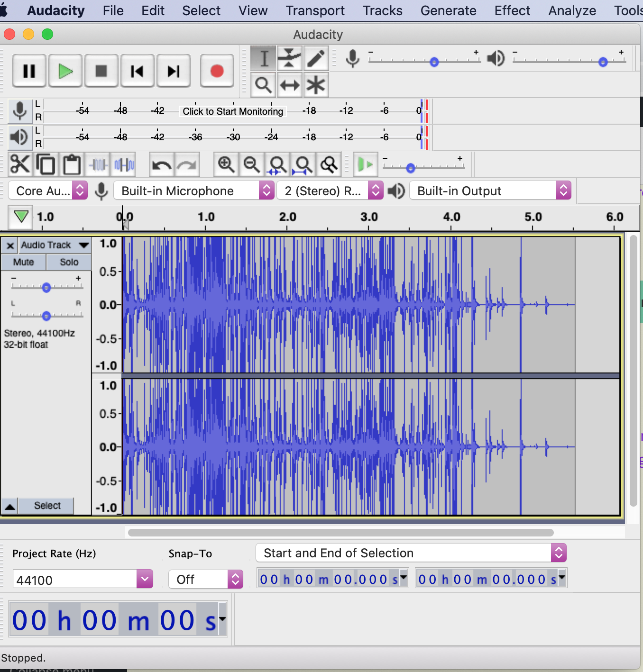Open the Tracks menu
This screenshot has height=672, width=643.
coord(383,10)
